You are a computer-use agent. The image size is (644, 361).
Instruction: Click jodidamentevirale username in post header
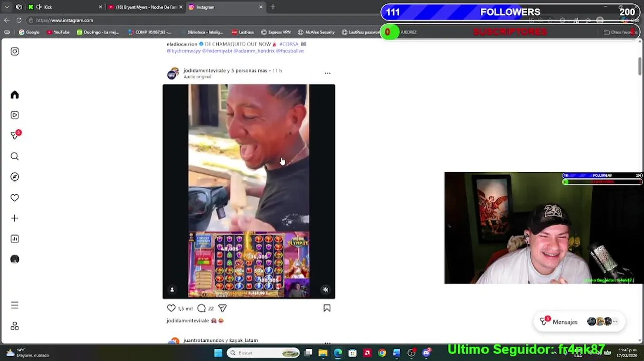(205, 70)
